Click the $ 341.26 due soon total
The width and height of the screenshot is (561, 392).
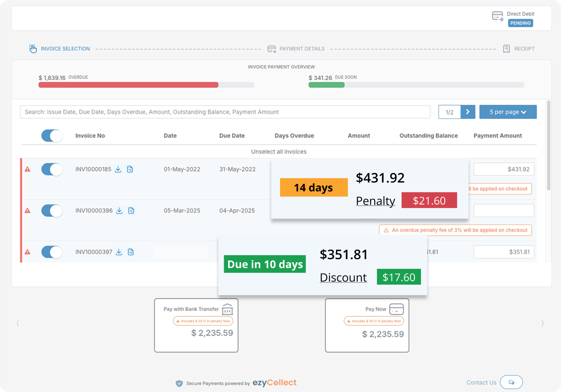[320, 78]
